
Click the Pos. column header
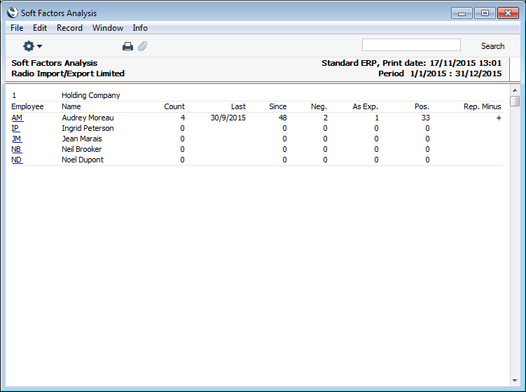click(422, 107)
